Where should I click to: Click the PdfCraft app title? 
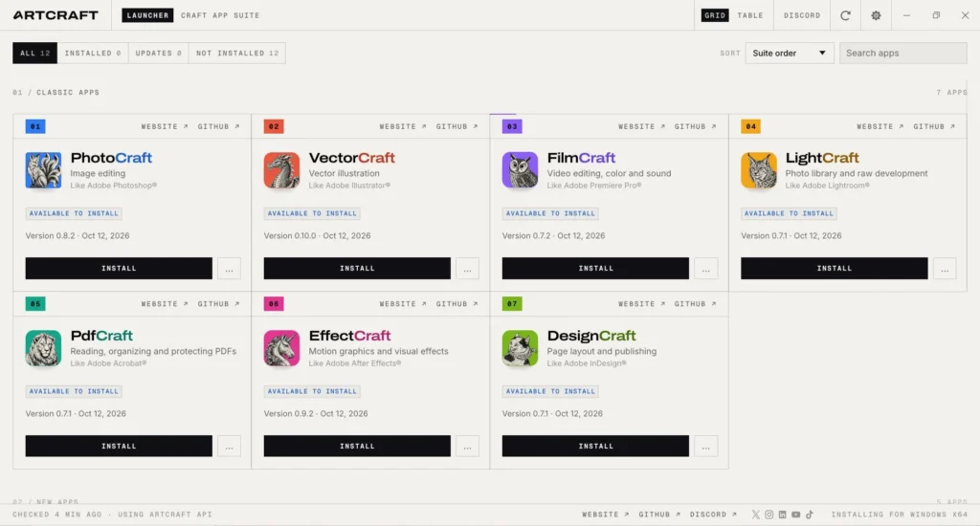101,336
